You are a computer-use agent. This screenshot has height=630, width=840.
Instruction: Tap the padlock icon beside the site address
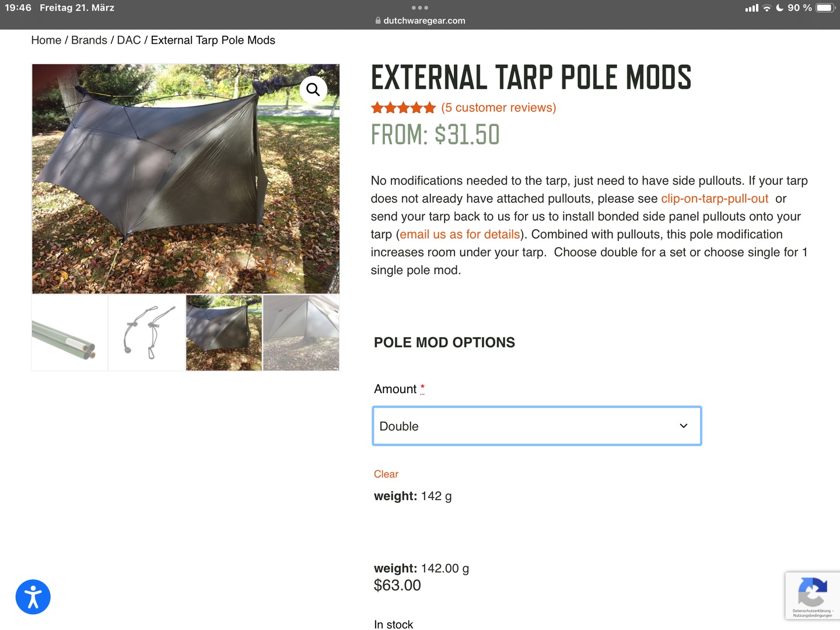(378, 20)
